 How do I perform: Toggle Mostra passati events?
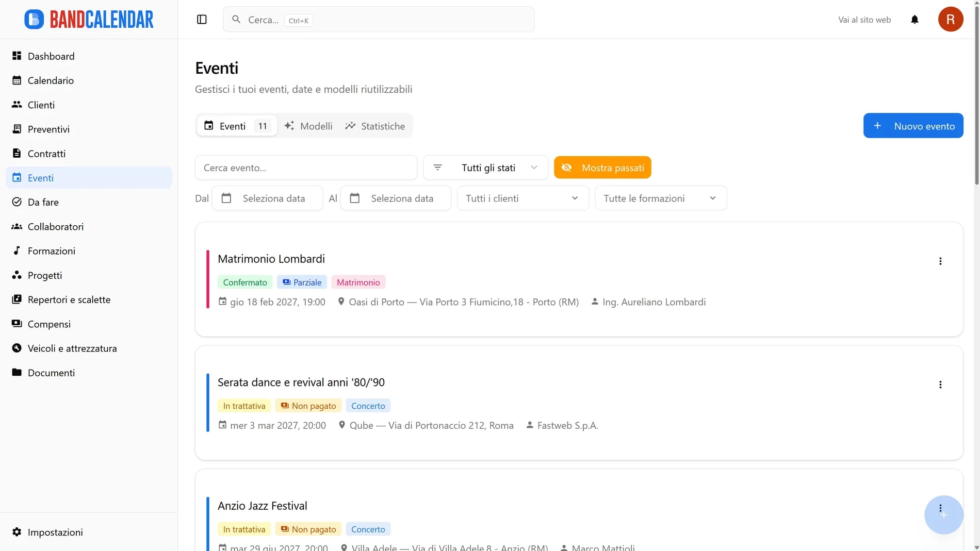click(602, 168)
